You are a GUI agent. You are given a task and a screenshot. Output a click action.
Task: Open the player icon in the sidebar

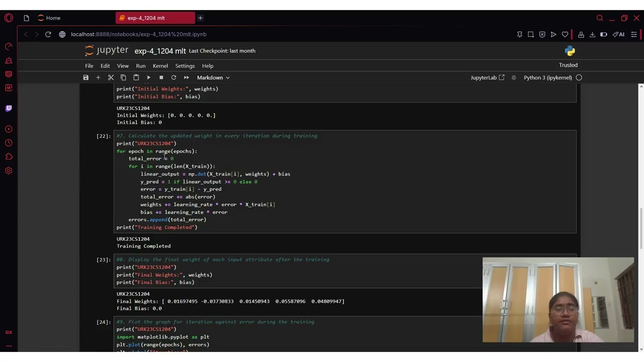(9, 129)
